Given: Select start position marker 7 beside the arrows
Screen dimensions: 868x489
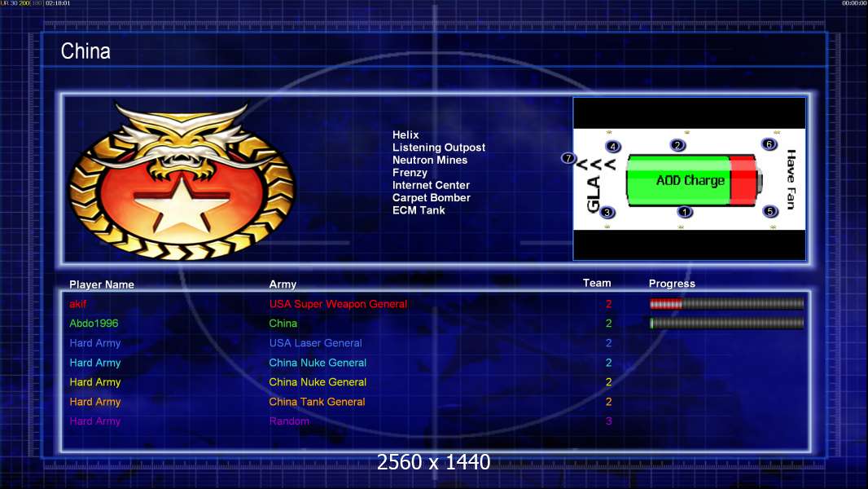Looking at the screenshot, I should click(568, 158).
